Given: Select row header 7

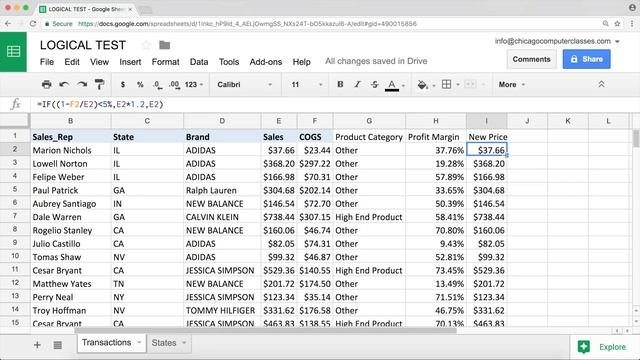Looking at the screenshot, I should coord(15,216).
